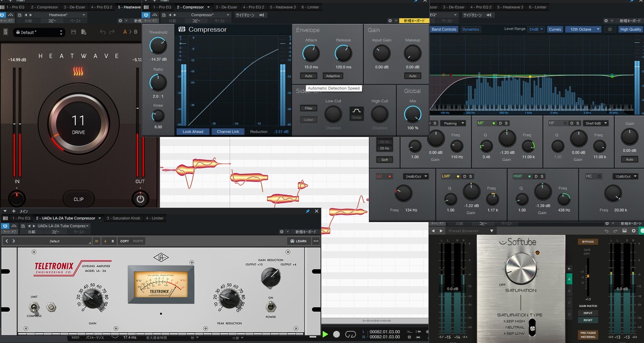Click the Threshold knob in Compressor

[x=158, y=46]
